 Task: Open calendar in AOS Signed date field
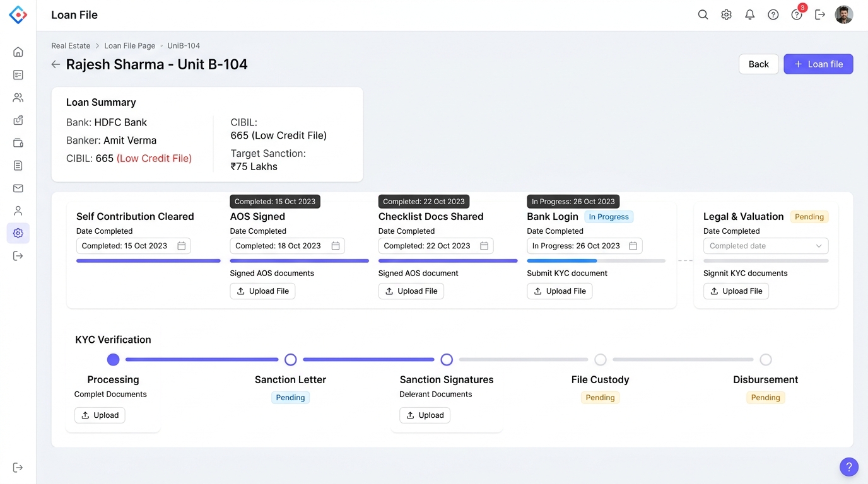[336, 246]
